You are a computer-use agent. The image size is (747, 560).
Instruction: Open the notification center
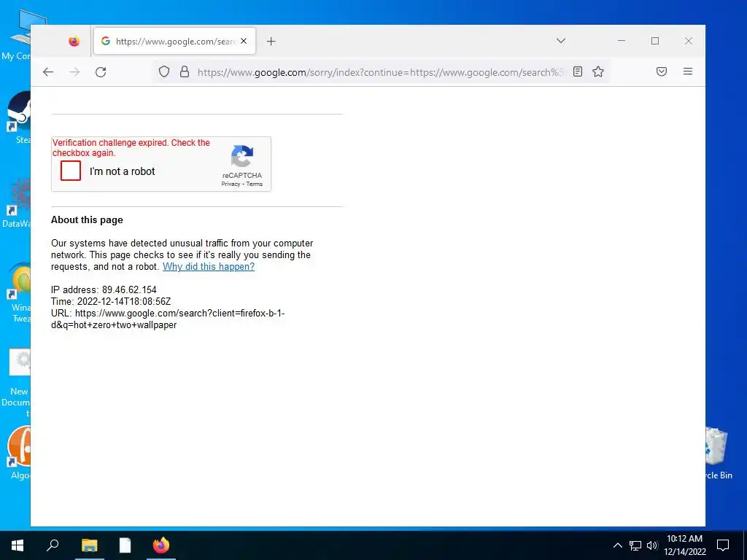click(x=723, y=545)
